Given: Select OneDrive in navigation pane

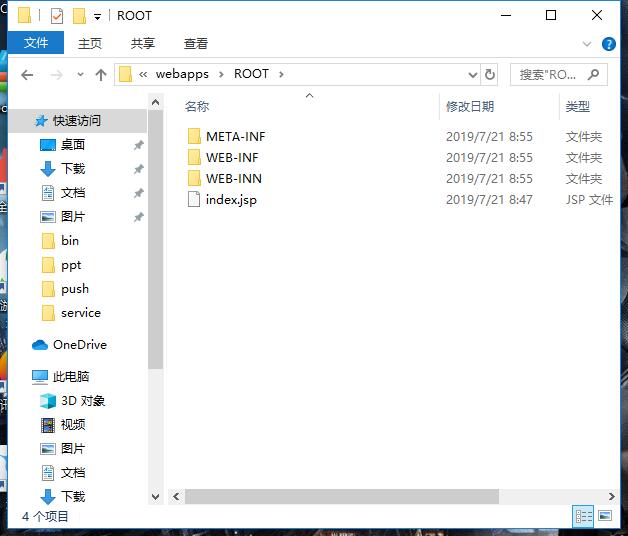Looking at the screenshot, I should pos(80,345).
